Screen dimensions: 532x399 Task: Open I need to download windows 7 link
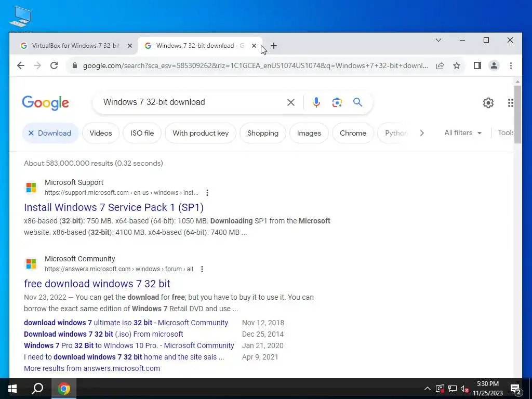(x=124, y=357)
